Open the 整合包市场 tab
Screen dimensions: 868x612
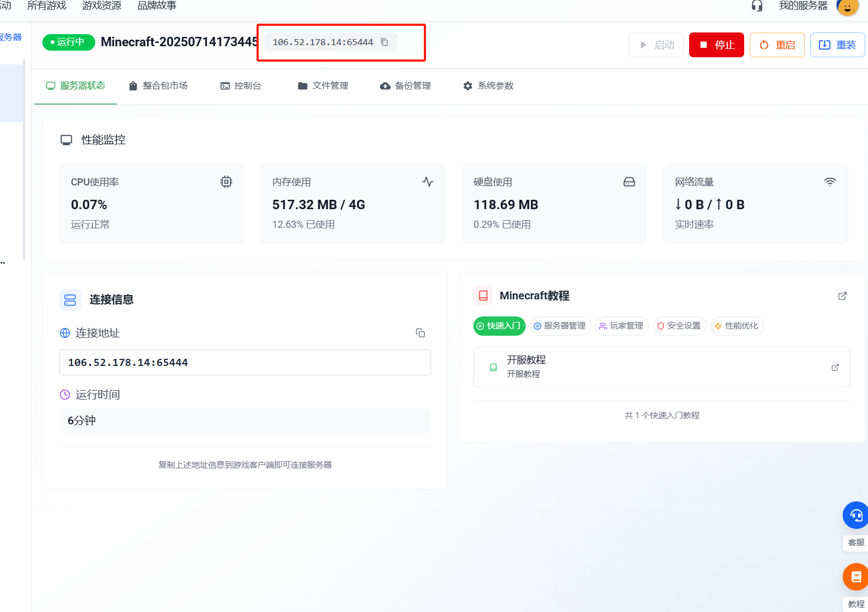click(158, 86)
